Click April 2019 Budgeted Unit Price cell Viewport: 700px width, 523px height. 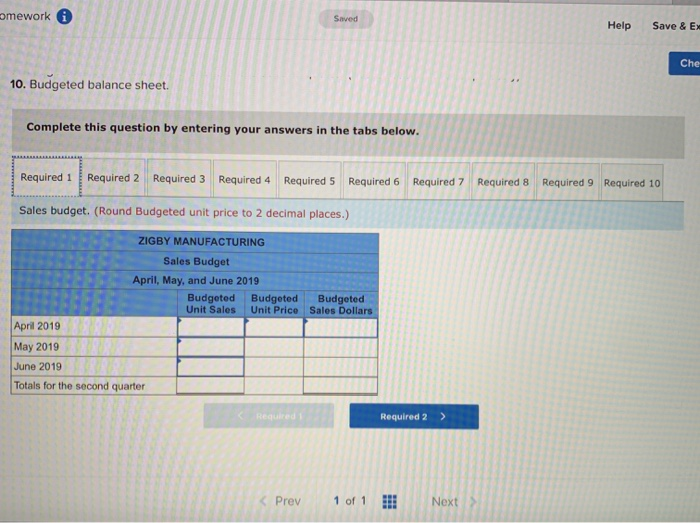click(x=274, y=327)
